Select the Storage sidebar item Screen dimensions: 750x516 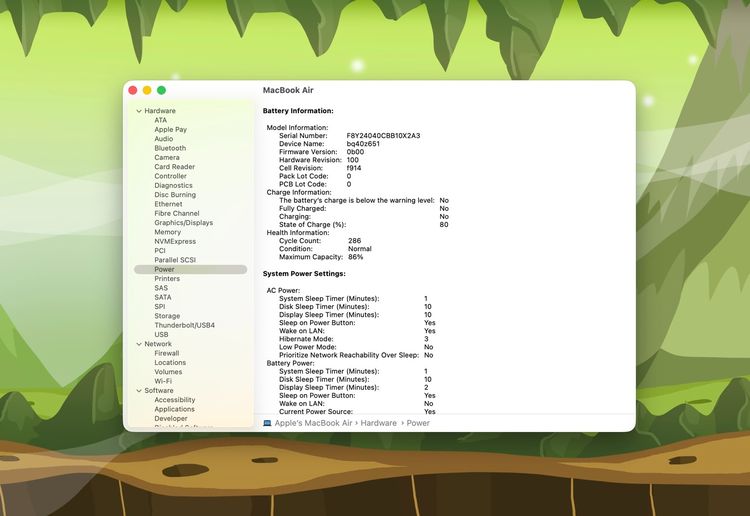pos(167,316)
